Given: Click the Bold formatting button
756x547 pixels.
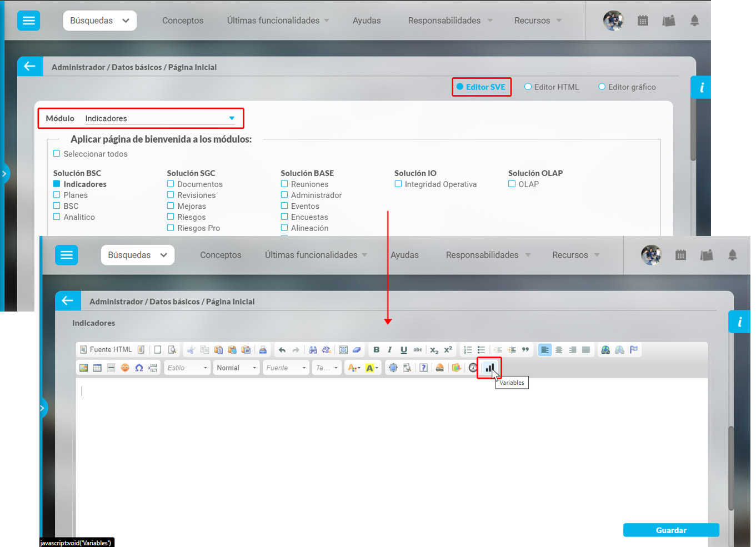Looking at the screenshot, I should point(376,350).
